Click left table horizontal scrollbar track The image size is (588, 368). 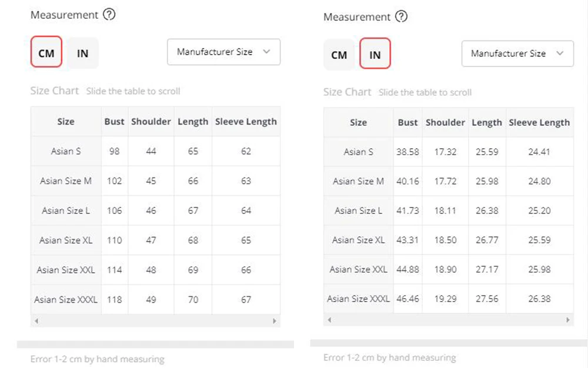tap(155, 322)
